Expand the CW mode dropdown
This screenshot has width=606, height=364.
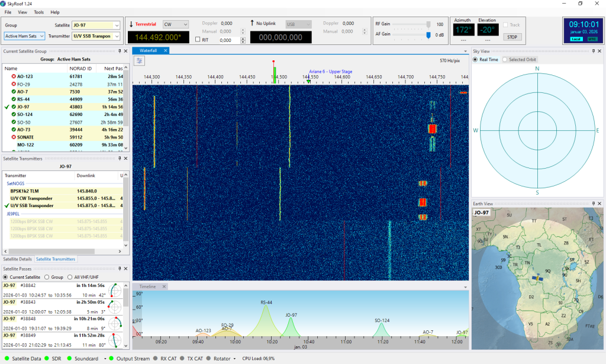pyautogui.click(x=175, y=24)
